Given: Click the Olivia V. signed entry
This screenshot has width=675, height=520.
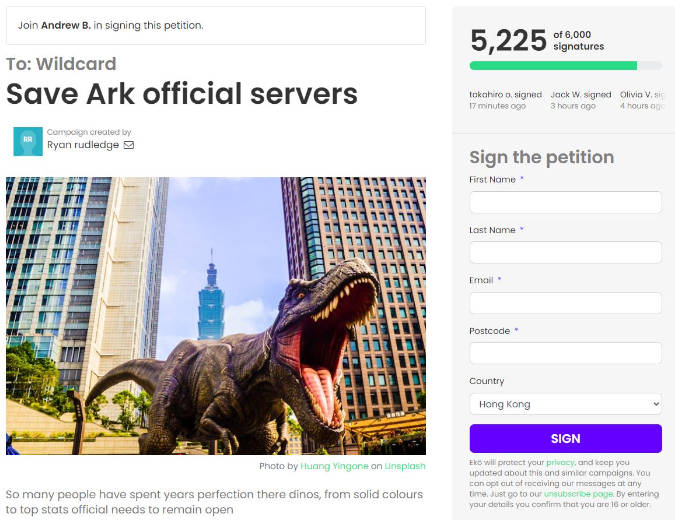Looking at the screenshot, I should pos(642,100).
